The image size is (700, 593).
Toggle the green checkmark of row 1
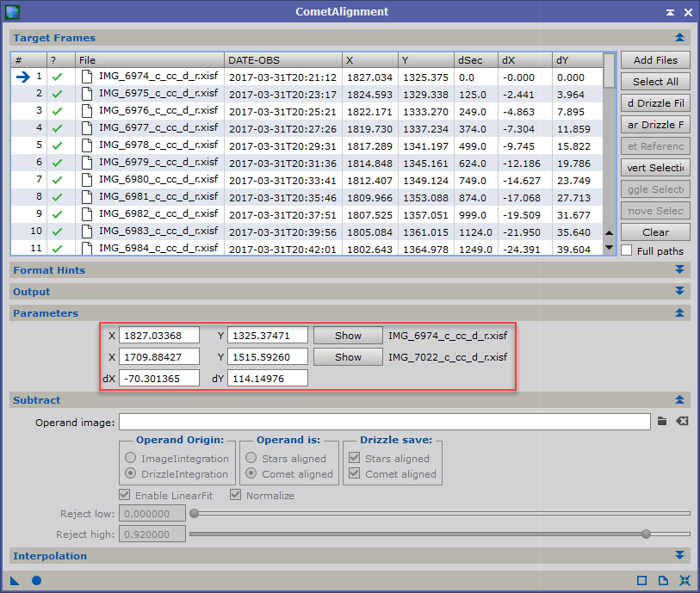coord(57,77)
